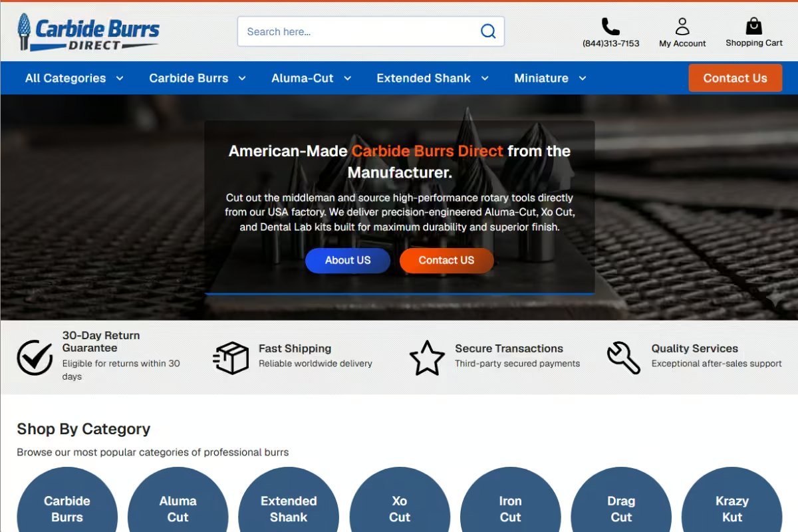Click the Secure Transactions heading
Image resolution: width=798 pixels, height=532 pixels.
tap(509, 348)
